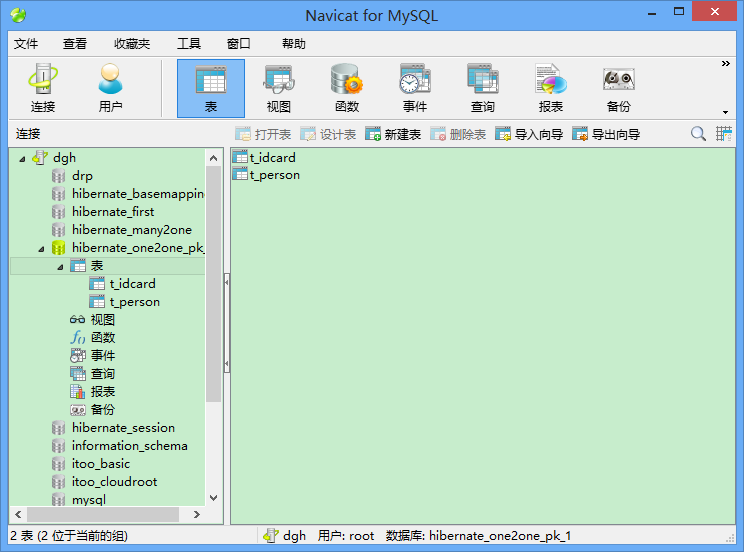744x552 pixels.
Task: Click the search magnifier icon
Action: point(698,134)
